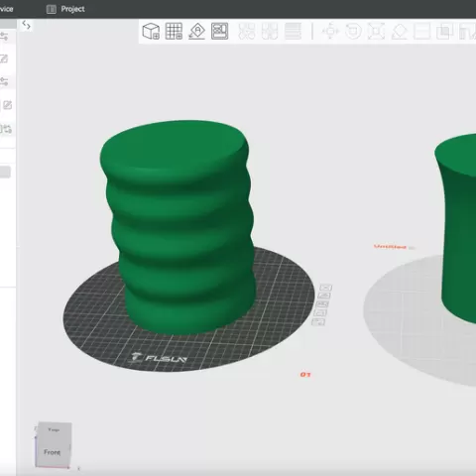This screenshot has height=476, width=476.
Task: Click the Front face of view cube
Action: (53, 452)
